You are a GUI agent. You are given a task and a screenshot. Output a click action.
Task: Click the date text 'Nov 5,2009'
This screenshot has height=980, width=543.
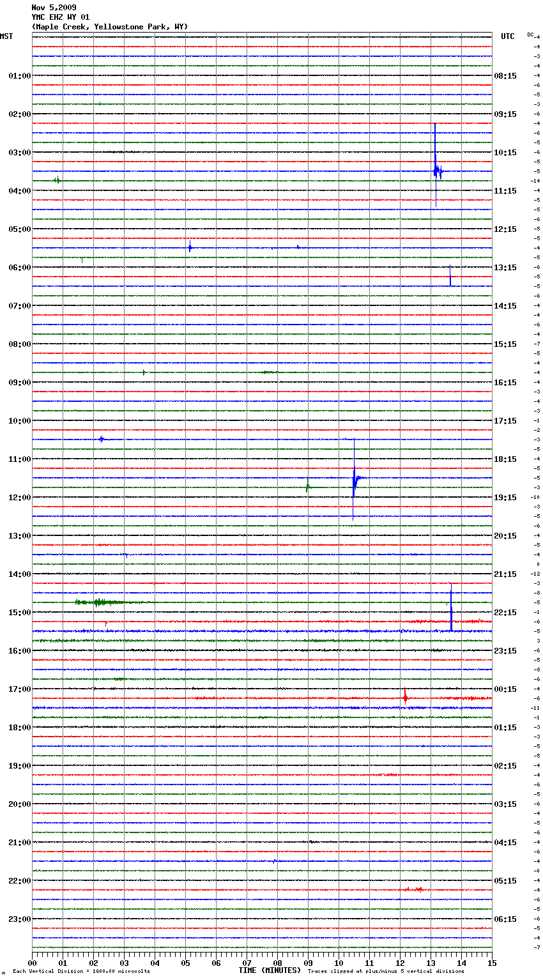[x=54, y=8]
